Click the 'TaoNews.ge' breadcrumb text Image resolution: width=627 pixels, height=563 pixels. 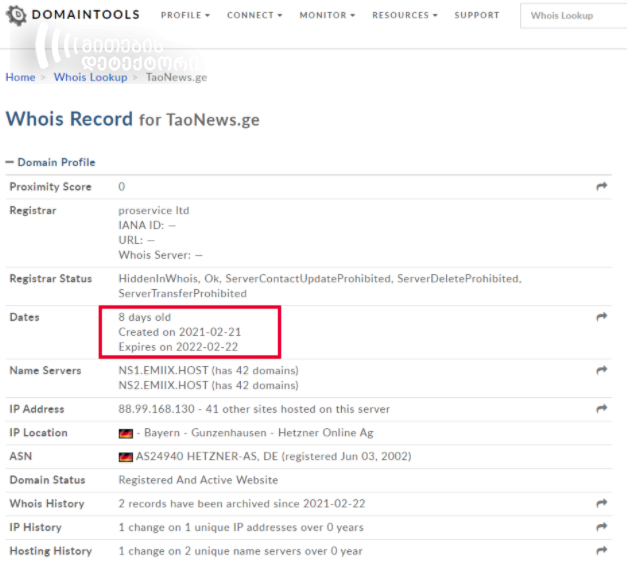[176, 77]
